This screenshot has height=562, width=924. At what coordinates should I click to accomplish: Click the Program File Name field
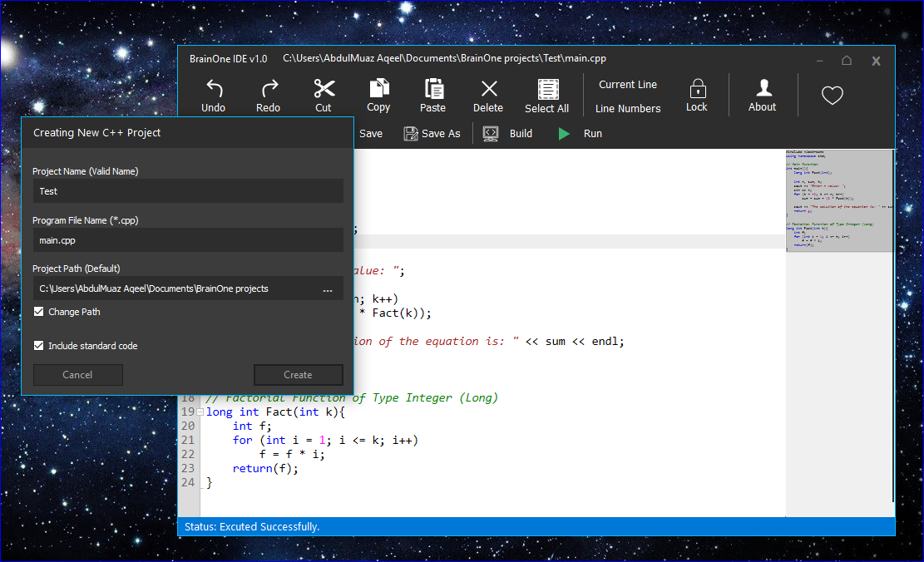click(x=188, y=240)
